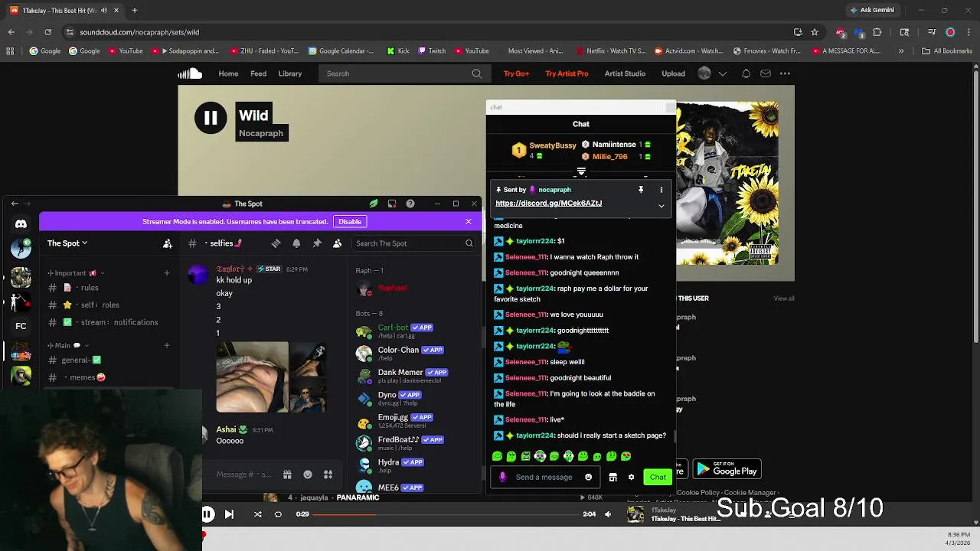Go to SoundCloud Home tab
Viewport: 980px width, 551px height.
click(228, 73)
